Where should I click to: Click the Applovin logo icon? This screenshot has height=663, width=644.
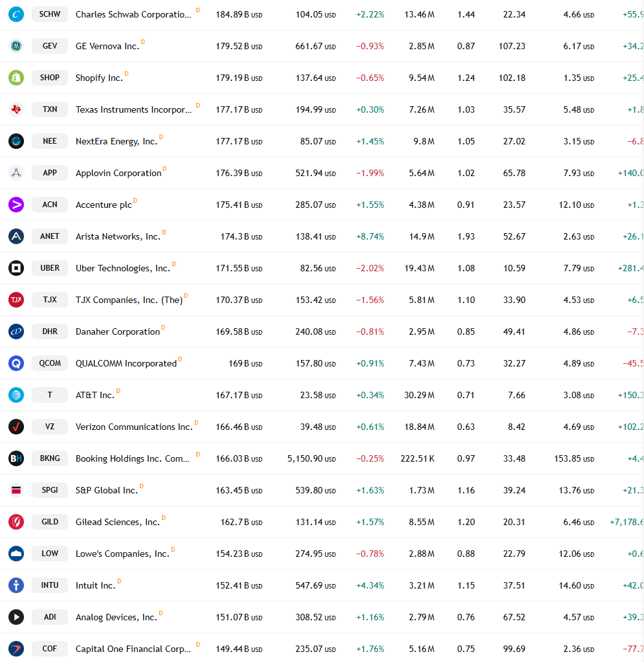[16, 173]
